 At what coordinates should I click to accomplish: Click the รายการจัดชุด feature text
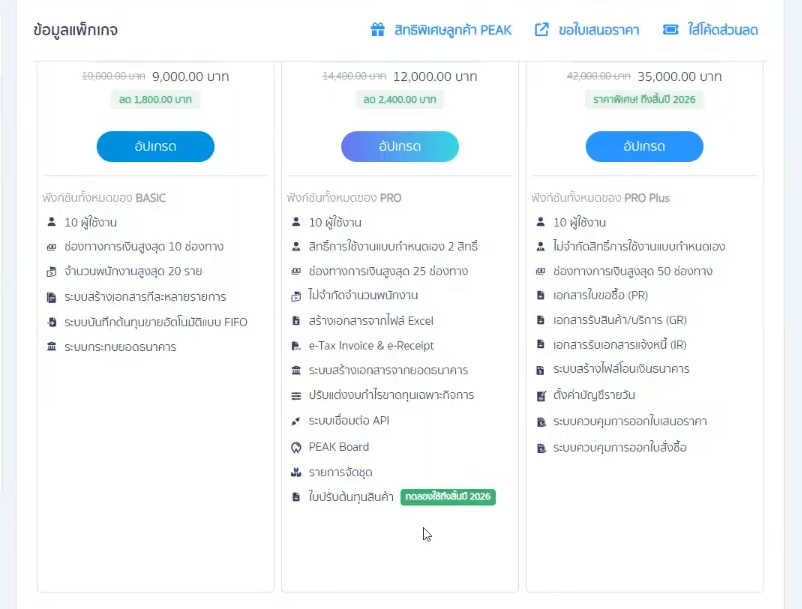point(341,472)
